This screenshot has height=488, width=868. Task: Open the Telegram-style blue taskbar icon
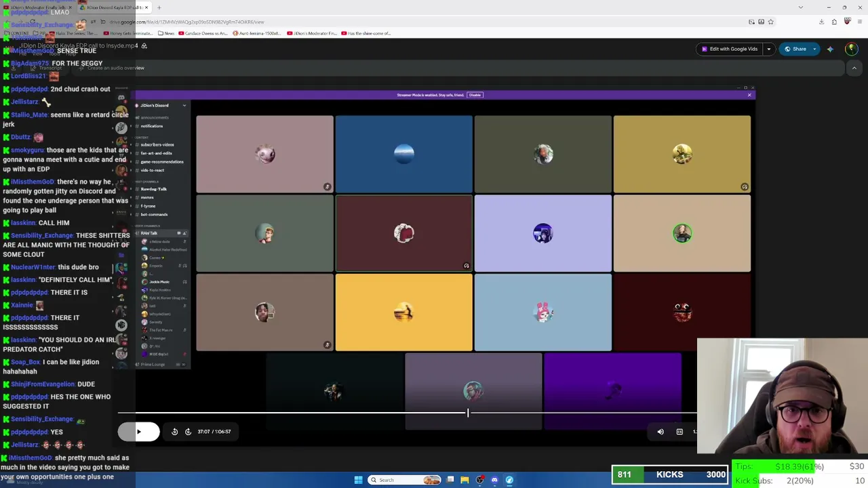coord(509,480)
